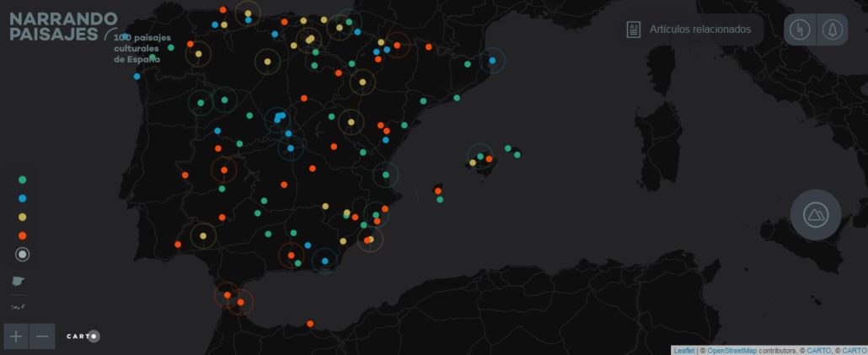Screen dimensions: 868x355
Task: Click the pine tree icon button
Action: point(832,30)
